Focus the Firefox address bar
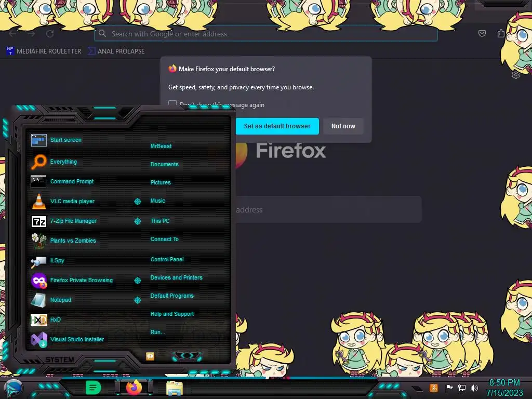This screenshot has height=399, width=532. (x=265, y=34)
